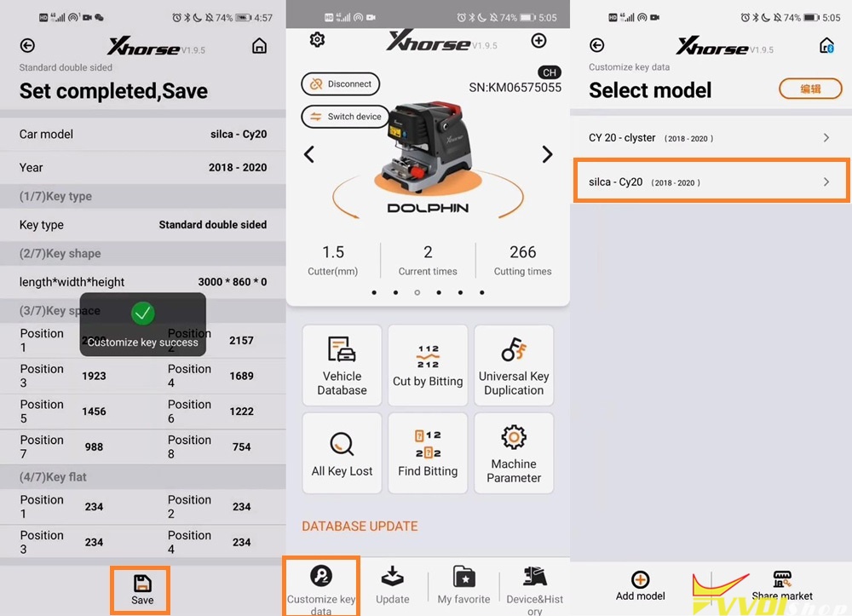Show next device with right arrow
Screen dimensions: 852x616
click(x=547, y=155)
